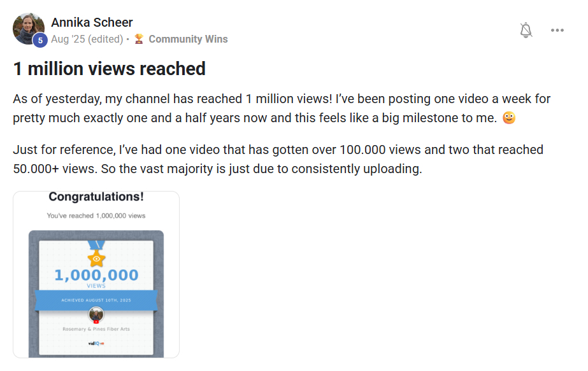Click the 'Congratulations!' heading on the image
The image size is (588, 371).
coord(95,197)
